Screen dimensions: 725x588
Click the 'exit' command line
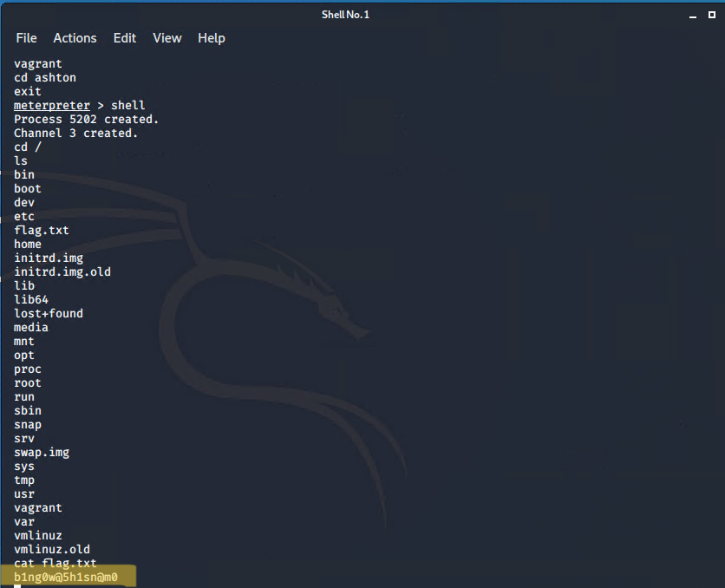pos(28,92)
